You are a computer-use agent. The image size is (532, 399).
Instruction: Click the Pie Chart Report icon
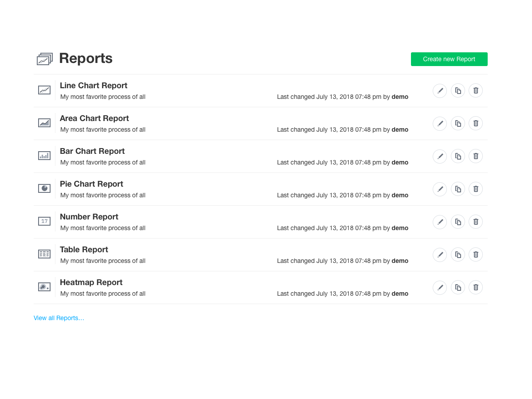[44, 188]
